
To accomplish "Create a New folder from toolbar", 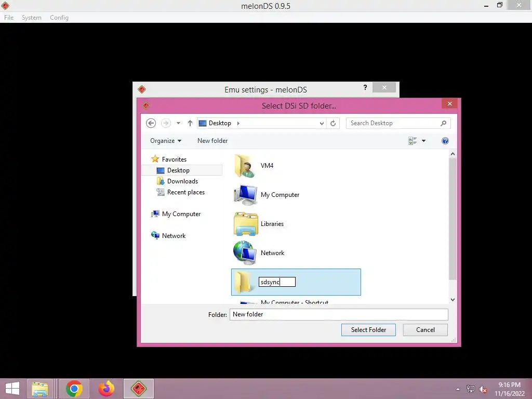I will click(x=212, y=141).
